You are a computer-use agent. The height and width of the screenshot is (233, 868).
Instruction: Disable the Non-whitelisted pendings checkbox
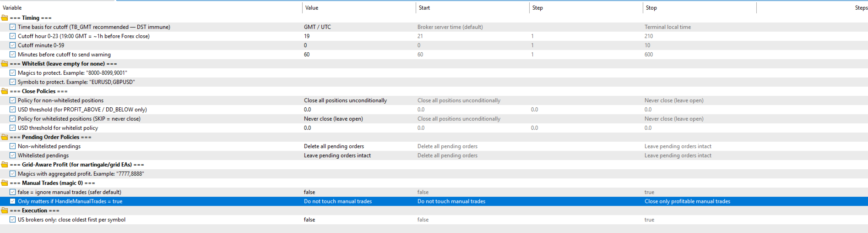pyautogui.click(x=13, y=146)
